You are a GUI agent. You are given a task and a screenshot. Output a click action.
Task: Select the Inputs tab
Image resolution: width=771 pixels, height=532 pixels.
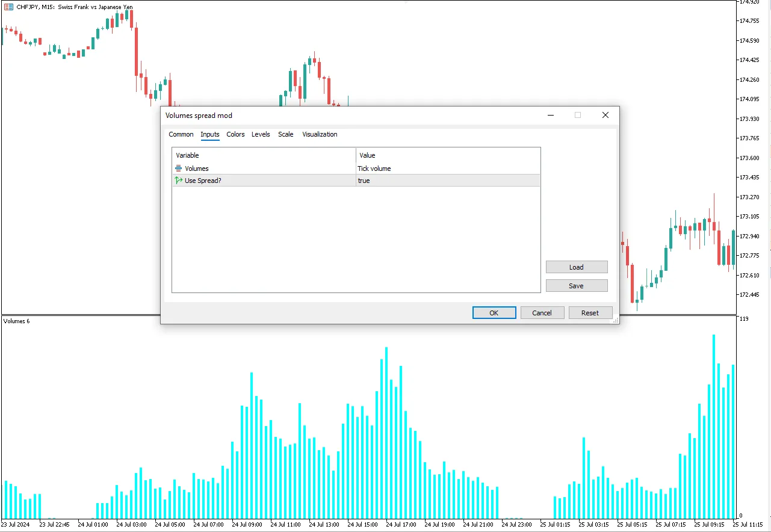[210, 134]
